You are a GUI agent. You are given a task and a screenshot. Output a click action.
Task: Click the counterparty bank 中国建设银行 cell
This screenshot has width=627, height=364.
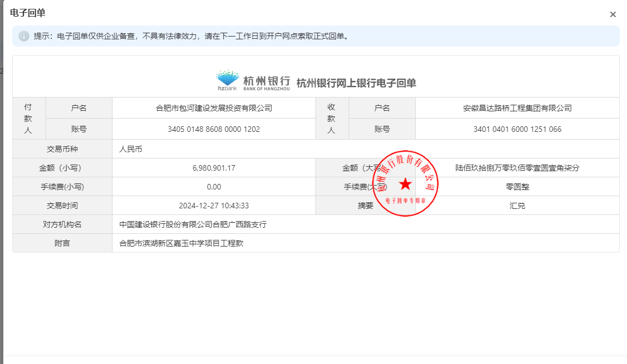coord(193,224)
